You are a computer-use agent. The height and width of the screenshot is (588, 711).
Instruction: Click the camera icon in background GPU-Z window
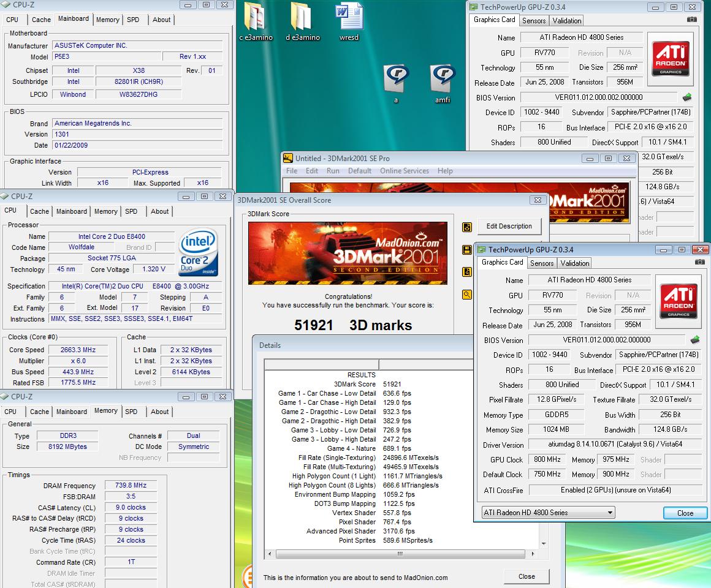691,20
